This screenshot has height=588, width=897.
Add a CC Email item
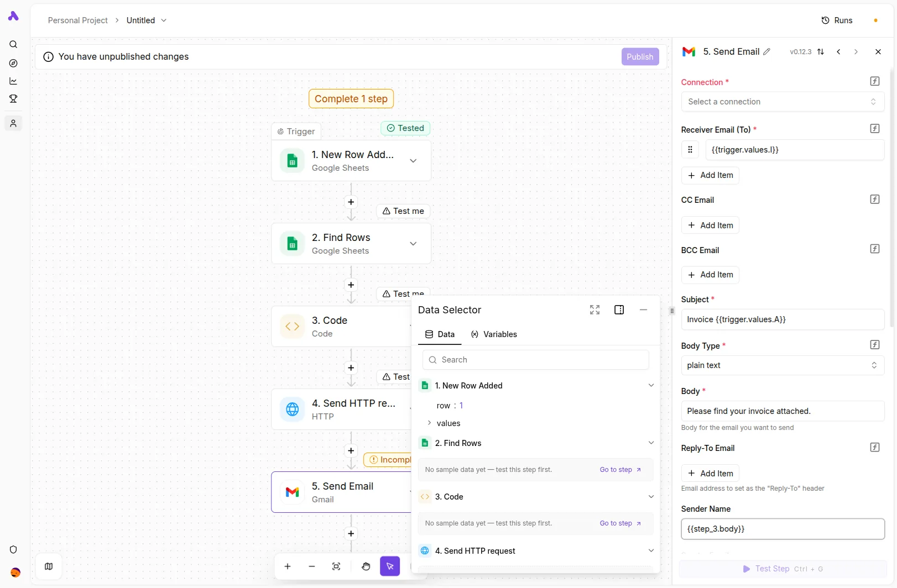click(x=710, y=225)
